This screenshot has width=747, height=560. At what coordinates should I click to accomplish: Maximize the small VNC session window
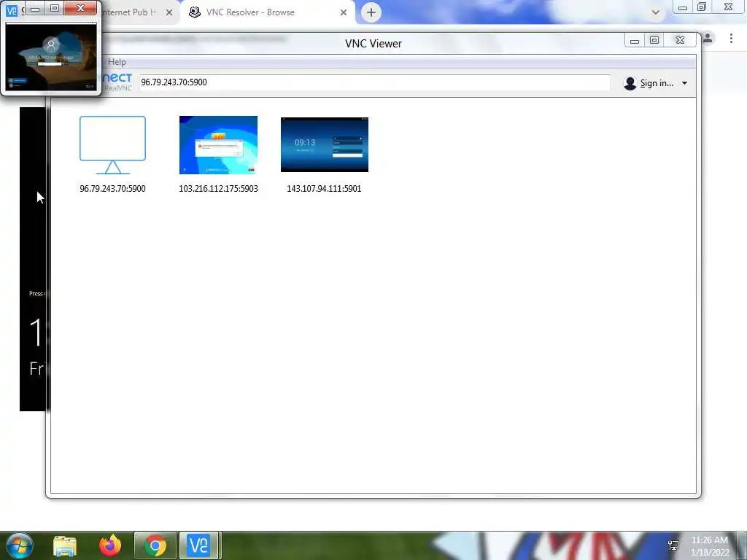[54, 9]
